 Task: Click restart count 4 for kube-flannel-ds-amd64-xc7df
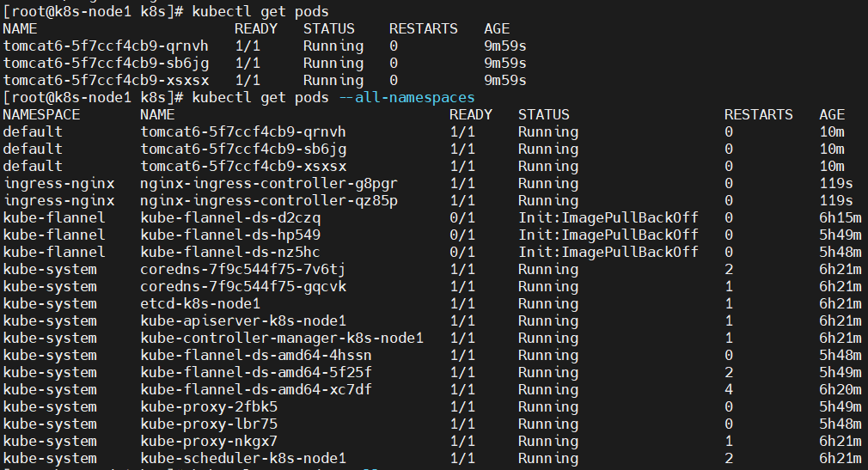tap(729, 389)
